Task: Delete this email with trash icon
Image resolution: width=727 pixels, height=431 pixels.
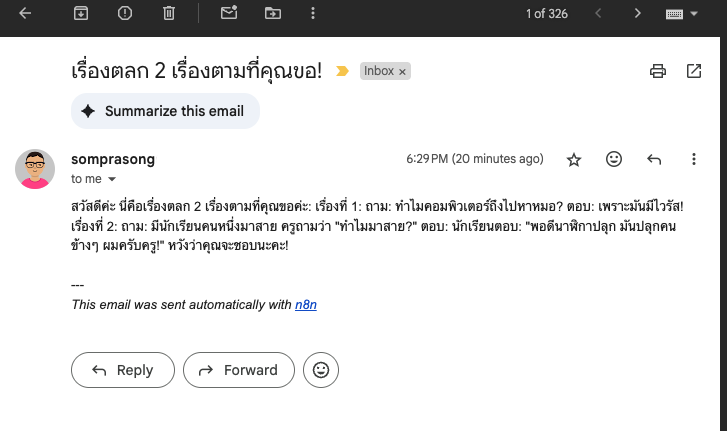Action: (169, 13)
